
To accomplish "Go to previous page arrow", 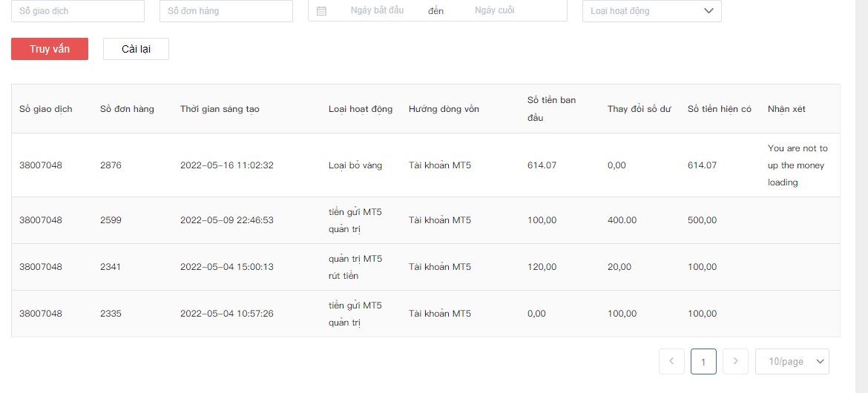I will pyautogui.click(x=671, y=361).
